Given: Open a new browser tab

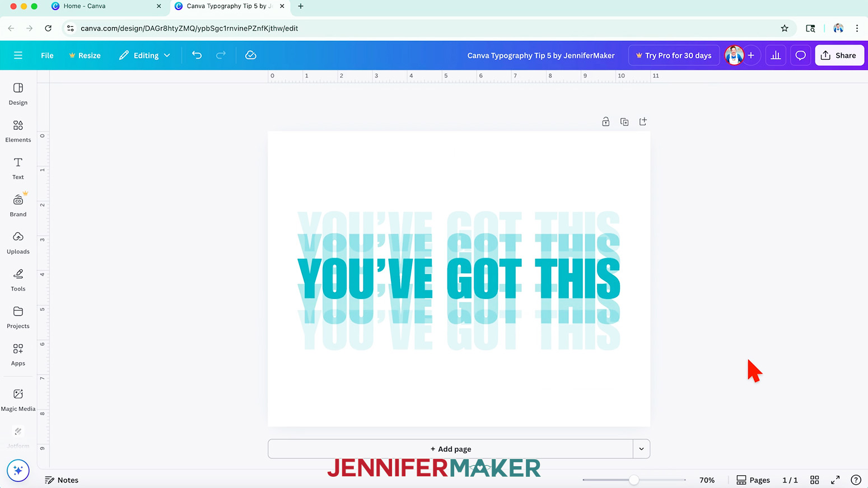Looking at the screenshot, I should click(x=301, y=6).
